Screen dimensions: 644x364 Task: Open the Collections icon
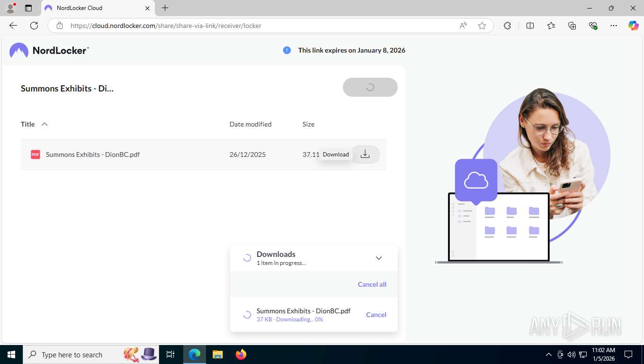[x=572, y=26]
